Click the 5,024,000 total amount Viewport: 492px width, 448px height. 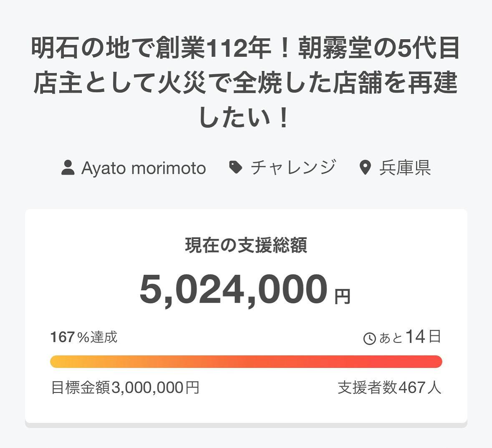coord(233,289)
